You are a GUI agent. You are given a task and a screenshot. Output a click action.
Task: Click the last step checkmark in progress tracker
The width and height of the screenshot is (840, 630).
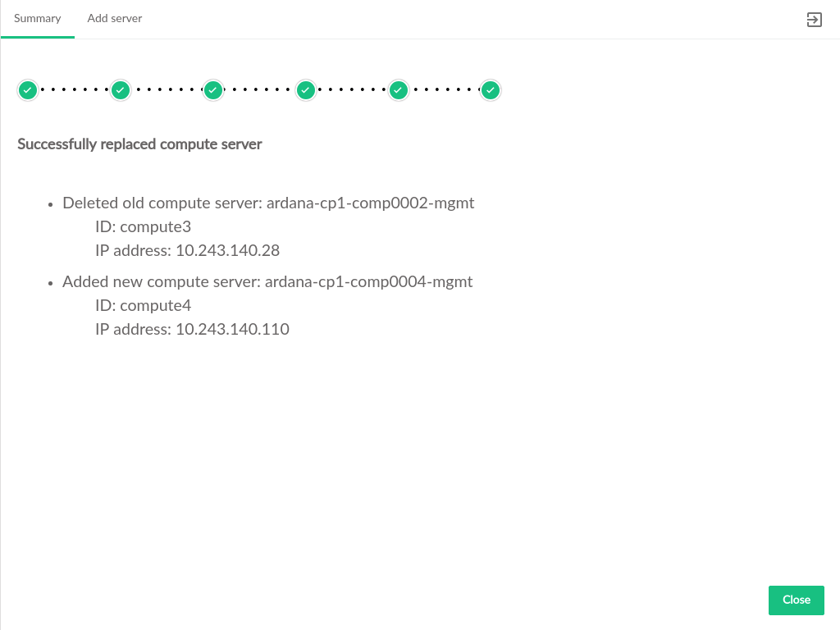click(x=491, y=90)
